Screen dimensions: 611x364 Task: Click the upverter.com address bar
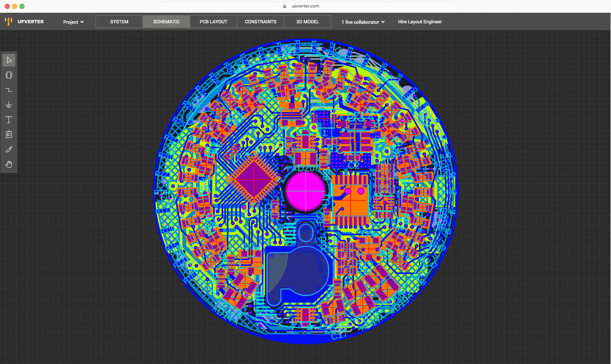(305, 6)
